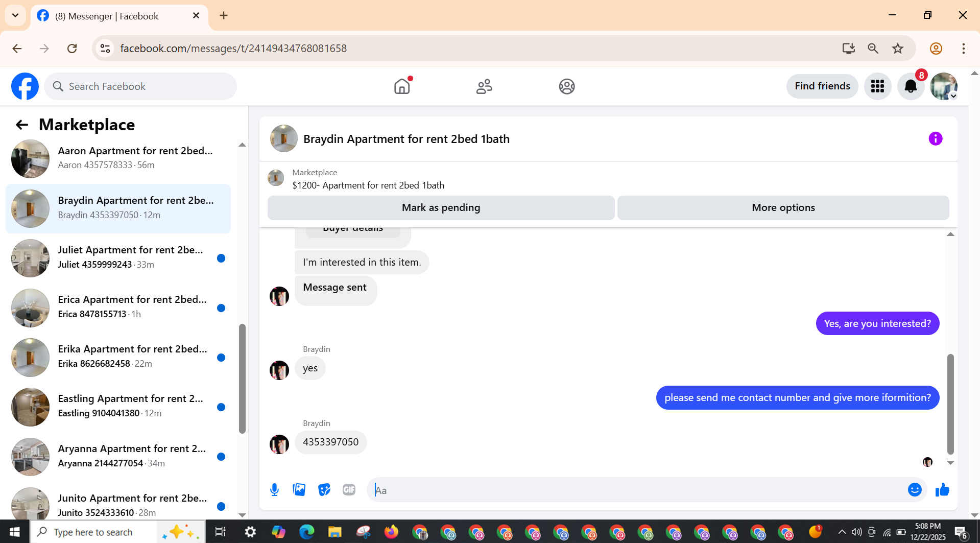The height and width of the screenshot is (543, 980).
Task: Bookmark this page with the star icon
Action: (898, 49)
